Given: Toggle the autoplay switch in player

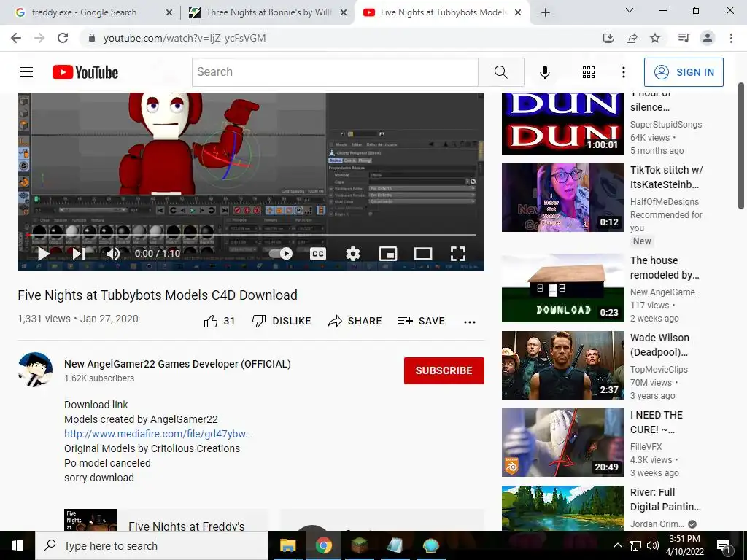Looking at the screenshot, I should [x=281, y=253].
